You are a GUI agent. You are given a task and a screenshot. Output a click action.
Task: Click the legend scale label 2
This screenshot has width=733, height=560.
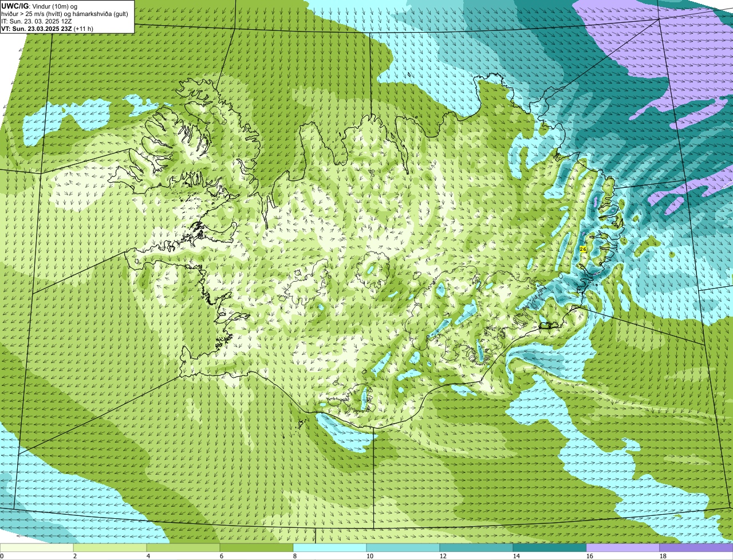pos(75,556)
